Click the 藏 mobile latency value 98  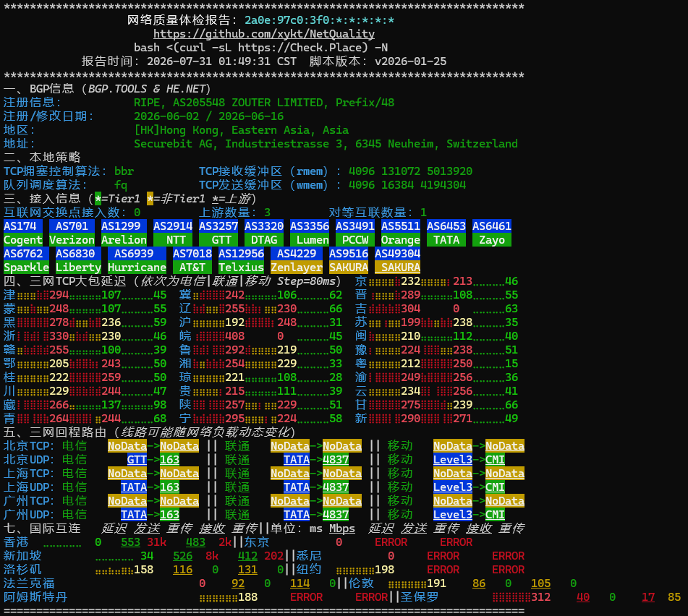click(160, 405)
